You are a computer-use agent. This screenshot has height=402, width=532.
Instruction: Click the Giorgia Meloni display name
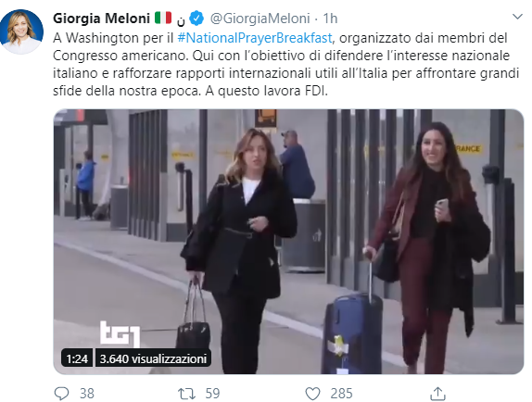click(101, 19)
